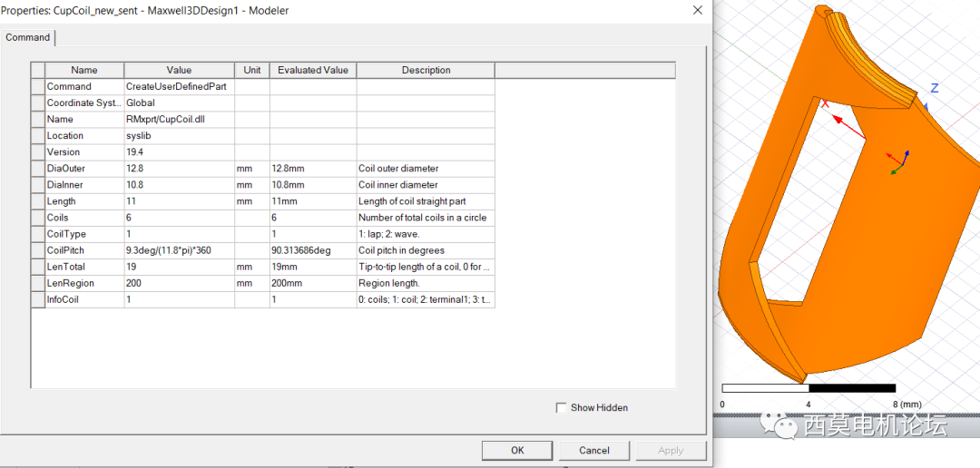The width and height of the screenshot is (980, 468).
Task: Select the row header beside Command
Action: pyautogui.click(x=38, y=87)
